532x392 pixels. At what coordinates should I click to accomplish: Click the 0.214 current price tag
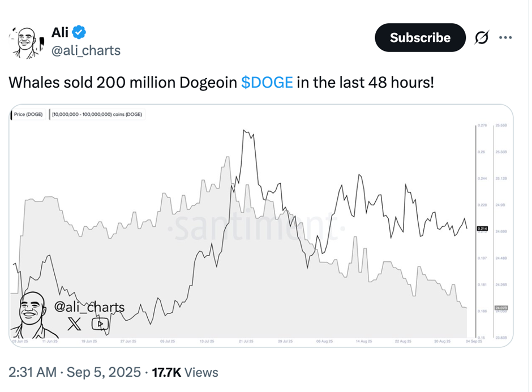click(482, 228)
